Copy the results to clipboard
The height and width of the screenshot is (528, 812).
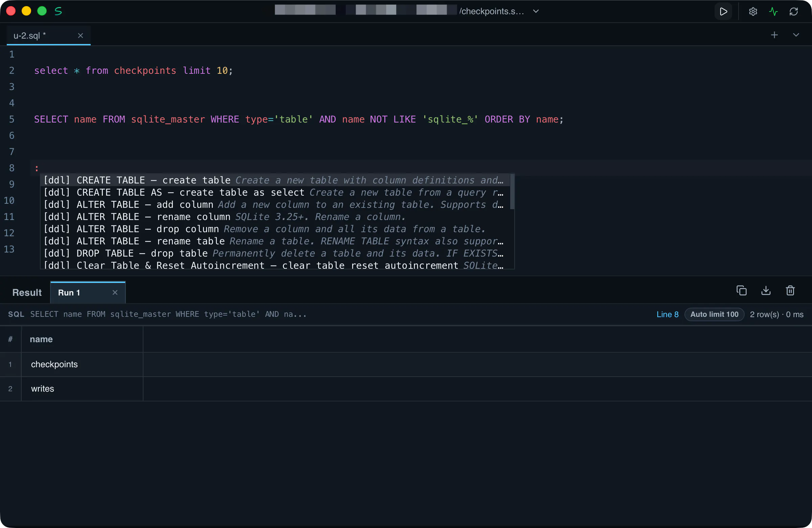[x=741, y=290]
